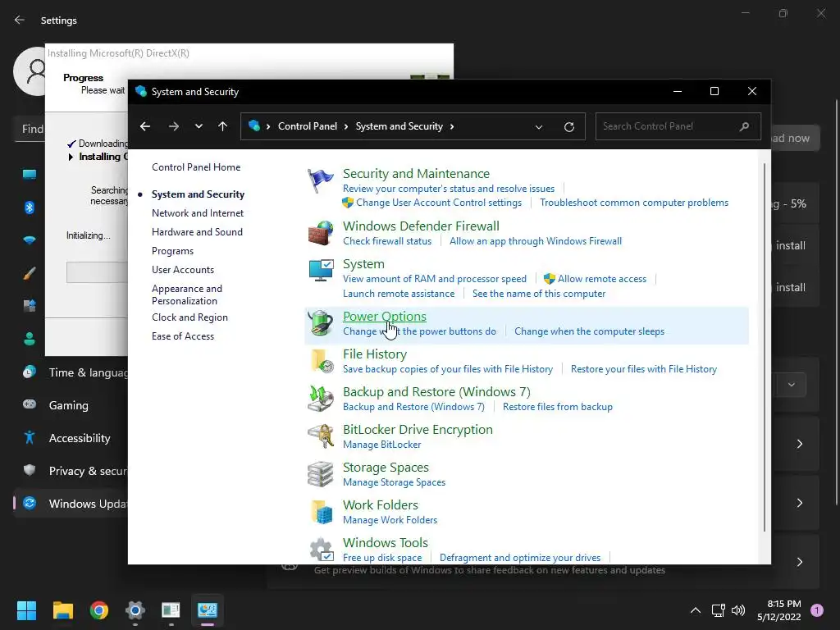Click Troubleshoot common computer problems
This screenshot has height=630, width=840.
click(x=634, y=203)
